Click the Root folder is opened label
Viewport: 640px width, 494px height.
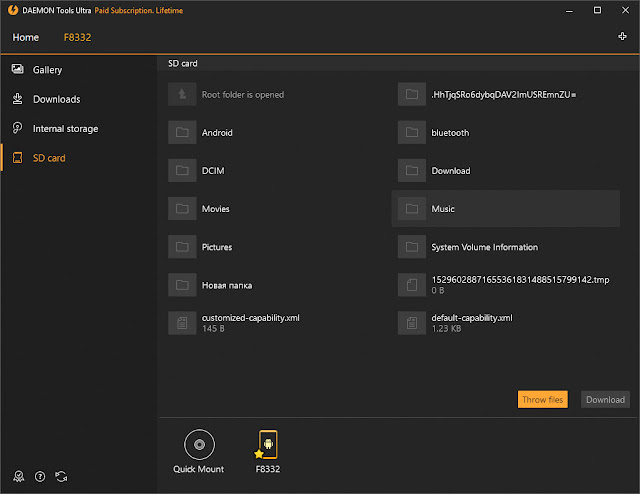coord(243,95)
